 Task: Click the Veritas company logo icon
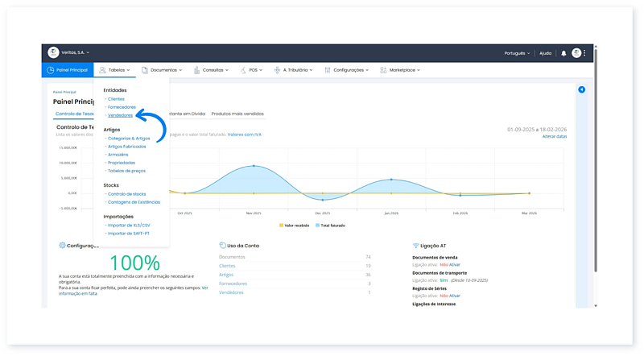click(x=53, y=52)
